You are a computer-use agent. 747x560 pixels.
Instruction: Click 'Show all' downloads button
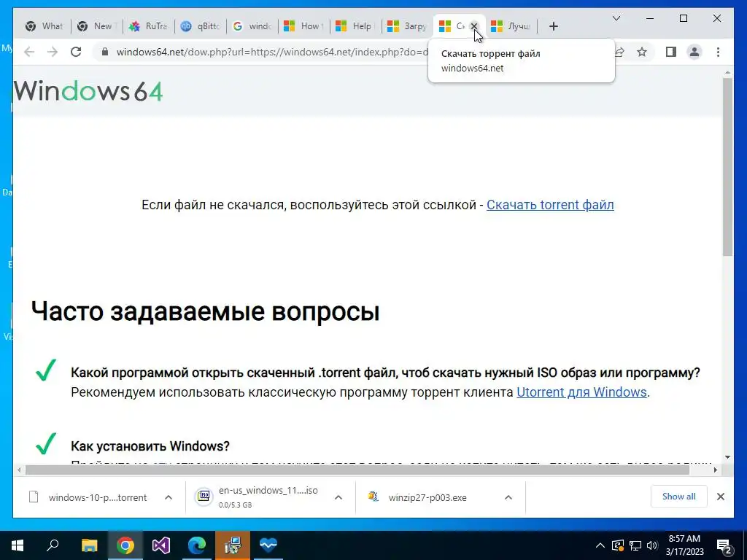[679, 497]
